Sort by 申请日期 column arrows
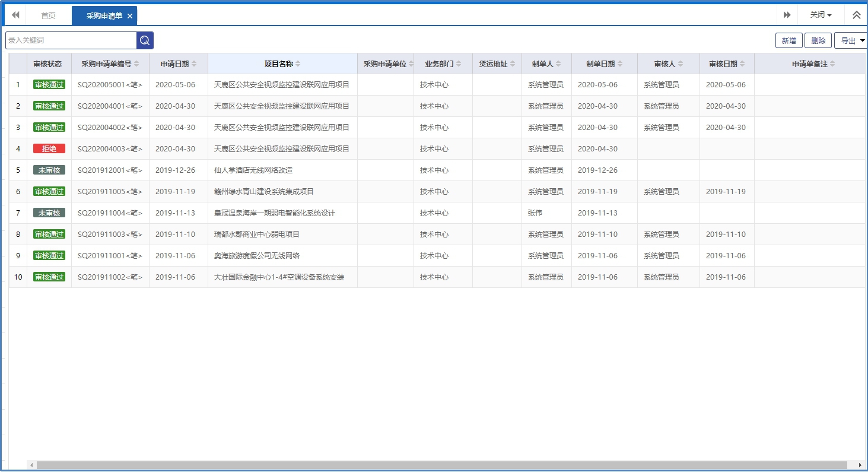868x472 pixels. click(194, 64)
